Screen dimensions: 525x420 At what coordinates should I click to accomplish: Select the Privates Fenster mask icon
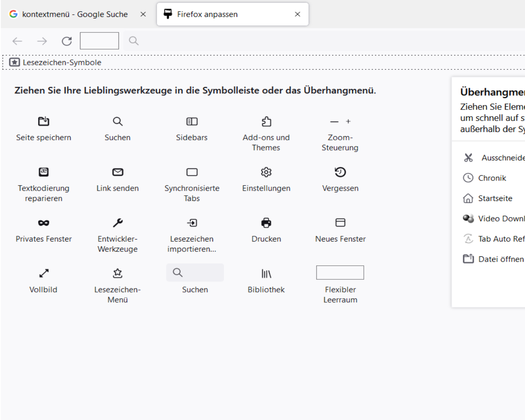pos(43,223)
